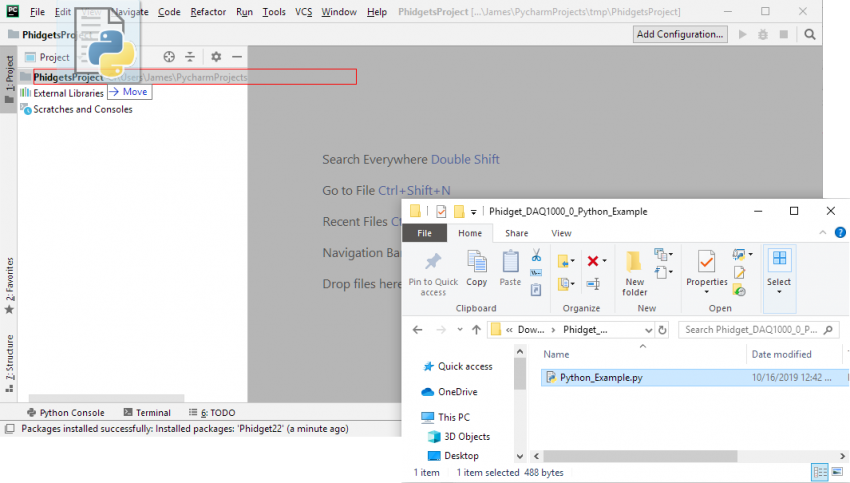
Task: Switch Explorer to large icons view
Action: [x=838, y=472]
